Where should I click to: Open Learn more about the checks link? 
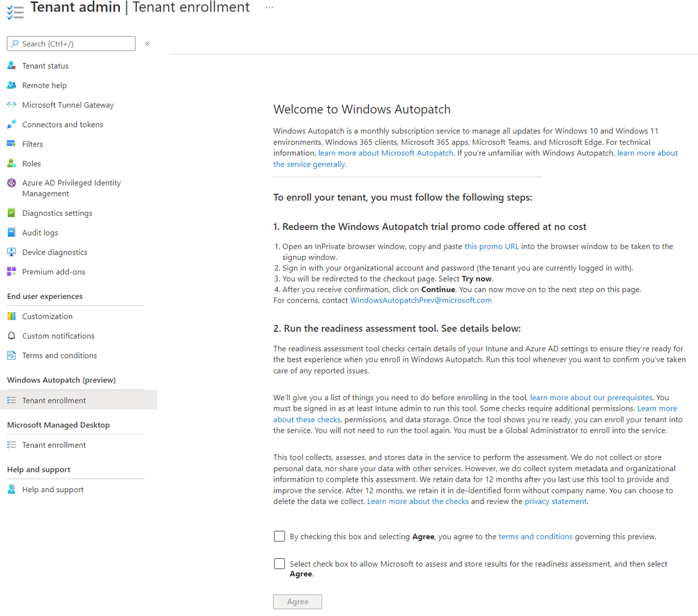pos(418,501)
